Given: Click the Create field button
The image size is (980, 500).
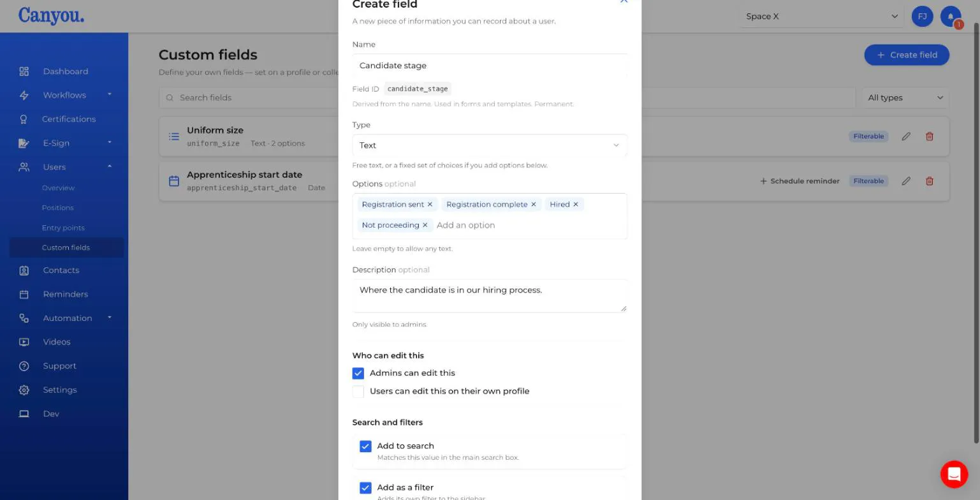Looking at the screenshot, I should 907,55.
